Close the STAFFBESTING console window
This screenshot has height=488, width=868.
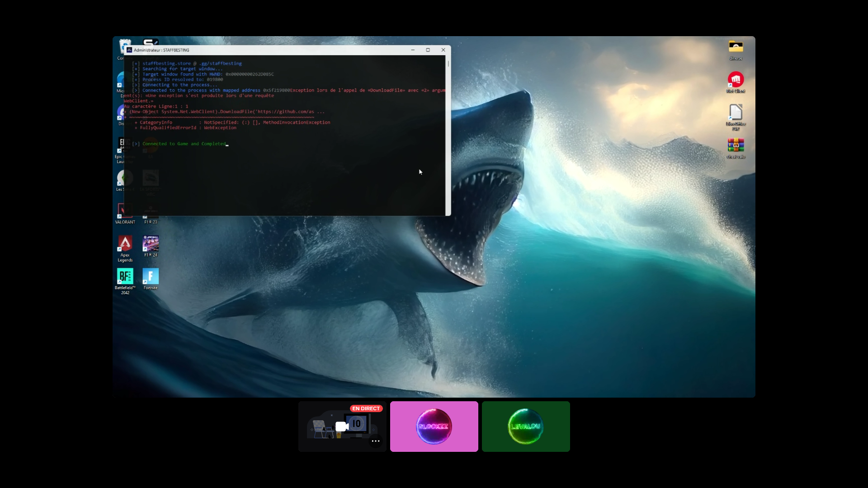click(x=443, y=50)
